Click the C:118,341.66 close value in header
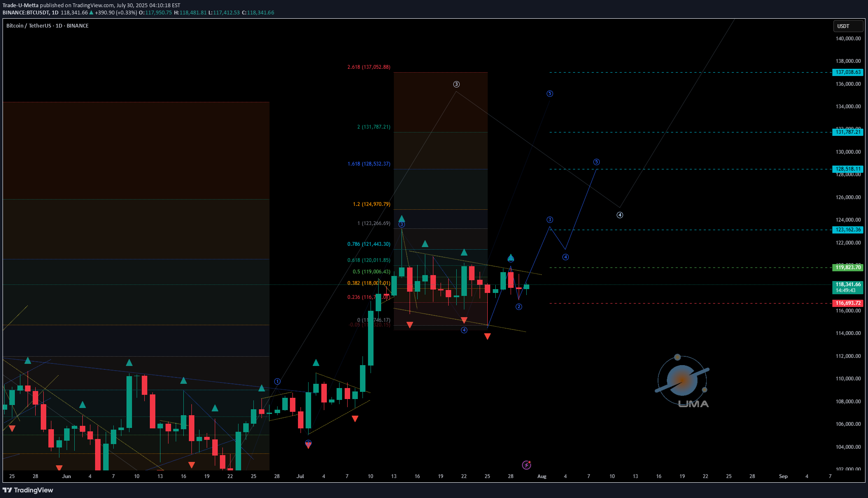868x498 pixels. 258,13
